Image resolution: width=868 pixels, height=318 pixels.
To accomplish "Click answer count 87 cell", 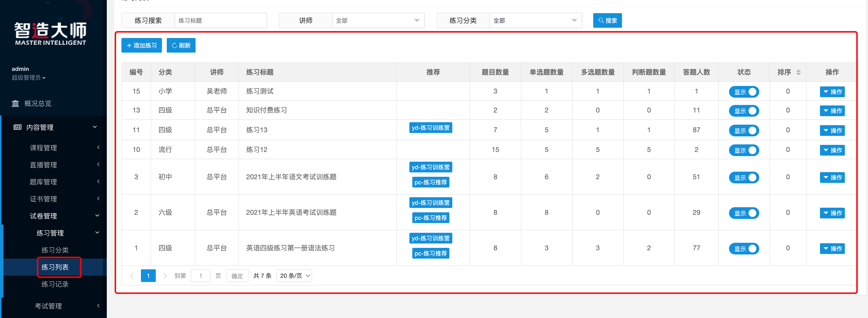I will (x=696, y=130).
